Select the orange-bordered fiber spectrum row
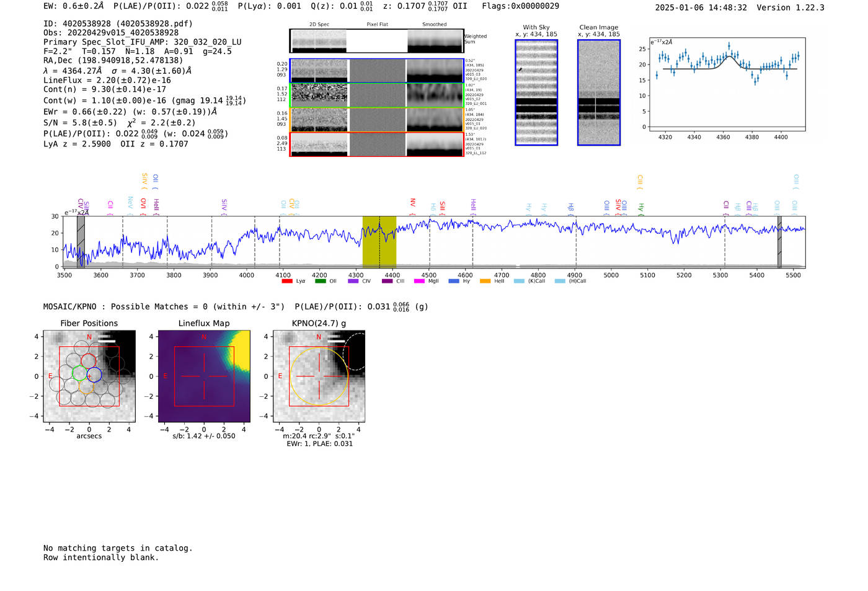The height and width of the screenshot is (591, 868). (376, 120)
